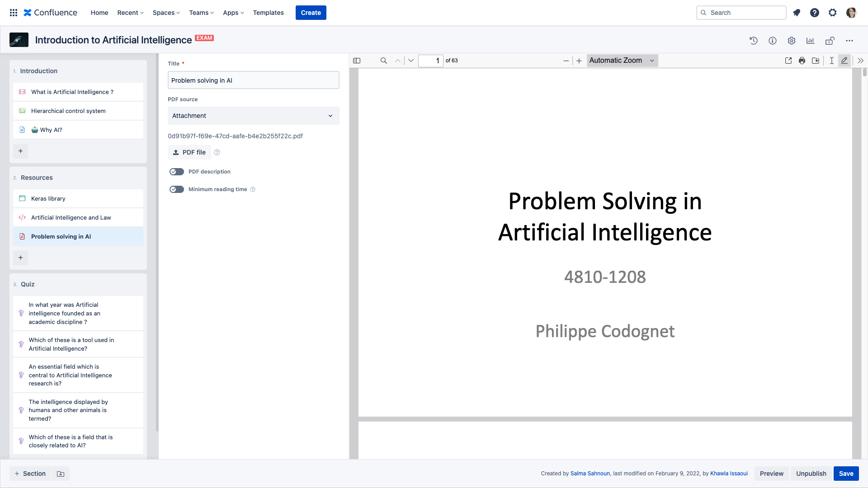Viewport: 868px width, 488px height.
Task: Select What is Artificial Intelligence ? module
Action: click(78, 92)
